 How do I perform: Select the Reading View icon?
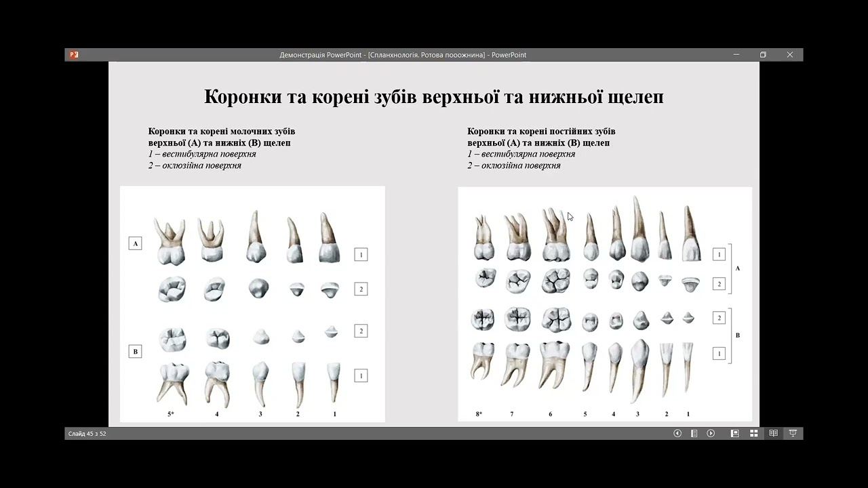tap(773, 433)
